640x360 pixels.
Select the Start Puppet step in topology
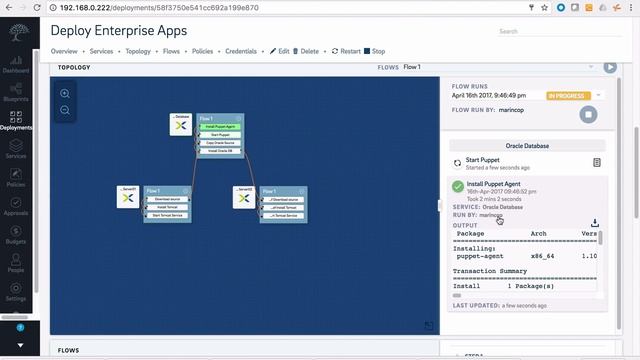pyautogui.click(x=220, y=135)
